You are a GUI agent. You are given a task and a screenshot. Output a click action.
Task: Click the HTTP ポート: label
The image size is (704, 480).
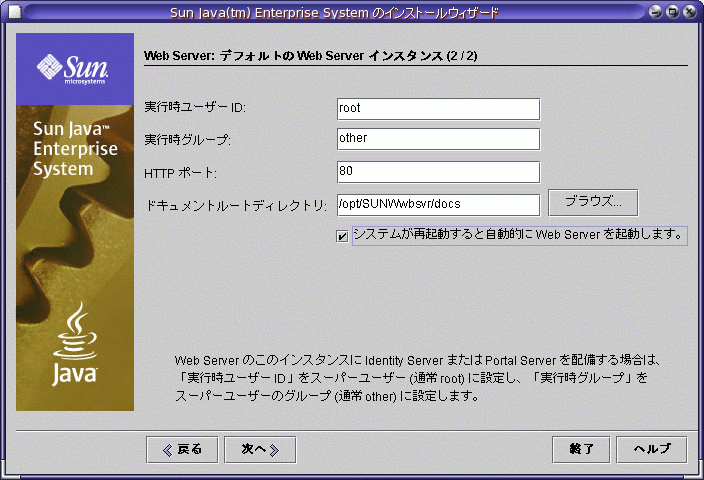[x=180, y=173]
